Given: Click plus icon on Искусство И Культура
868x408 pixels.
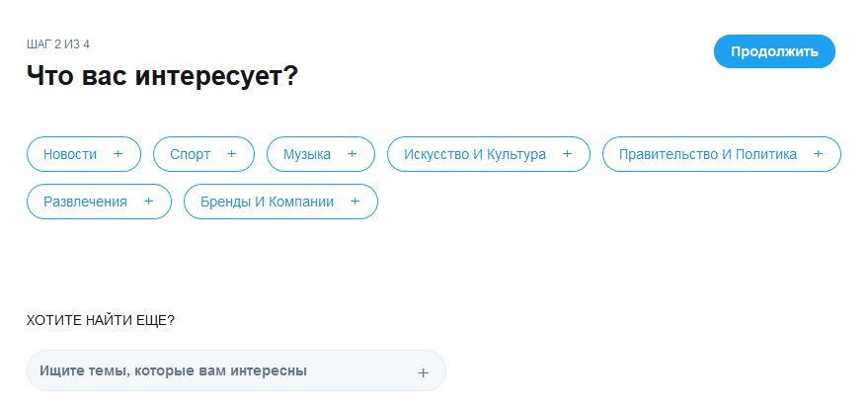Looking at the screenshot, I should pos(568,154).
